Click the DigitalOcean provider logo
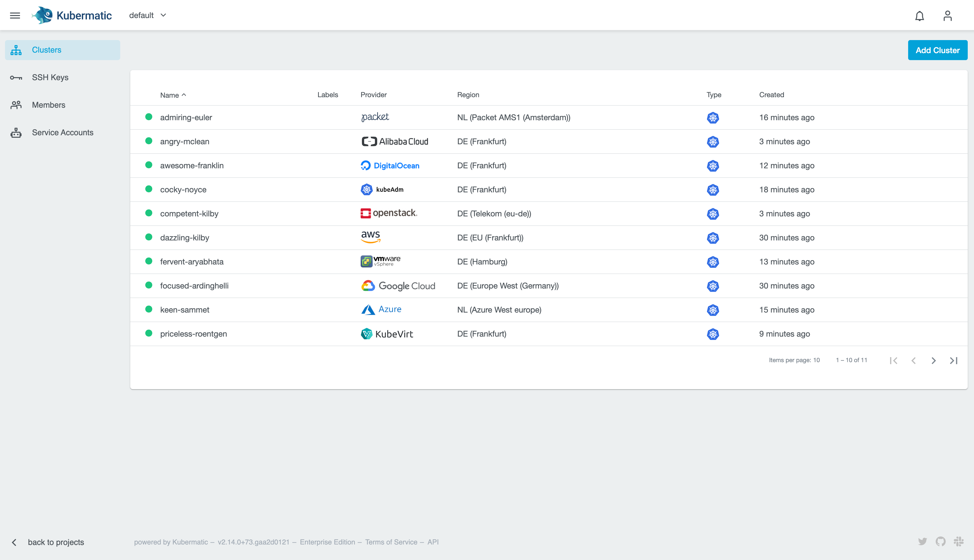This screenshot has width=974, height=560. 390,166
